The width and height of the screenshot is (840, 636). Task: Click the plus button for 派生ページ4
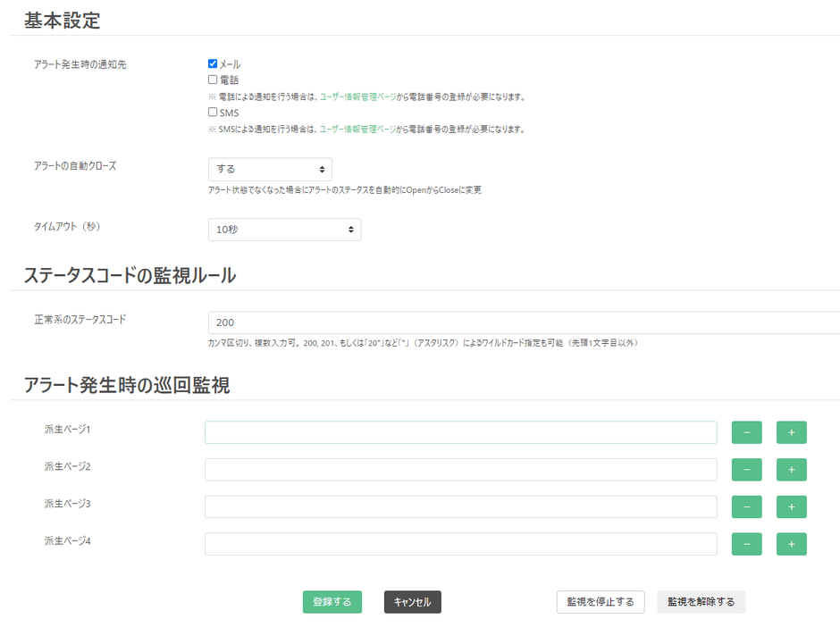tap(791, 544)
